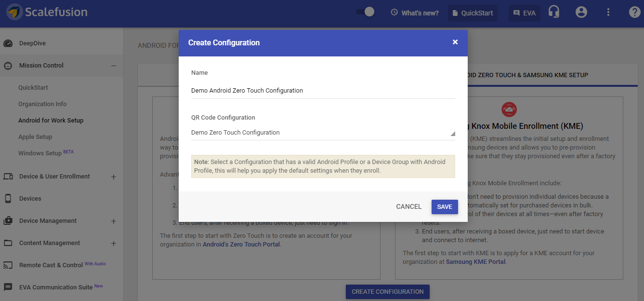Click the Remote Cast & Control icon
This screenshot has height=301, width=644.
(8, 265)
